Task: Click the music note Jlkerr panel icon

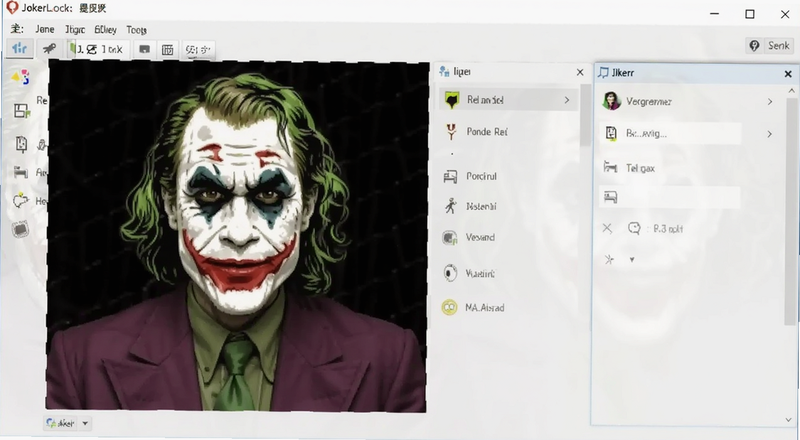Action: pyautogui.click(x=604, y=73)
